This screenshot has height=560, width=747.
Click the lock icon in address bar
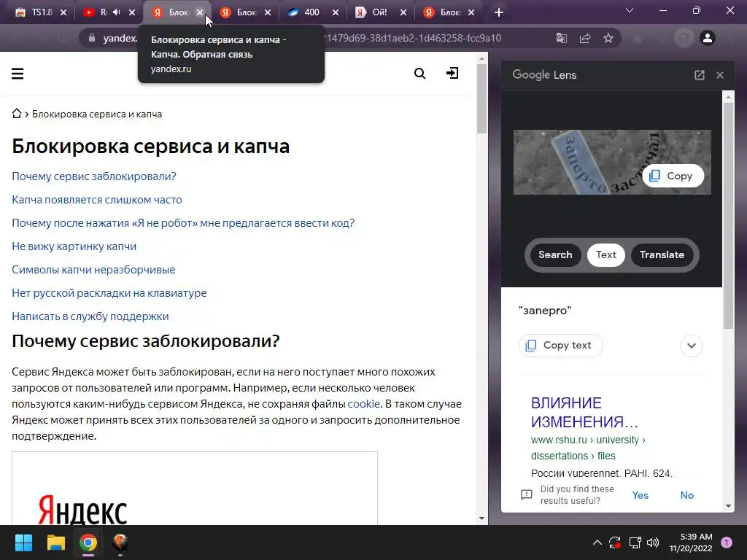click(91, 38)
